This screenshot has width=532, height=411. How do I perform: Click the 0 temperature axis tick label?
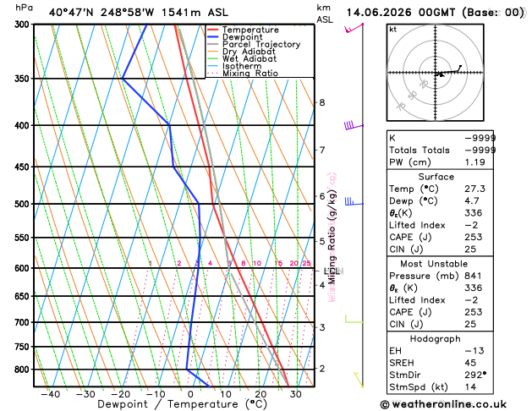(x=190, y=394)
